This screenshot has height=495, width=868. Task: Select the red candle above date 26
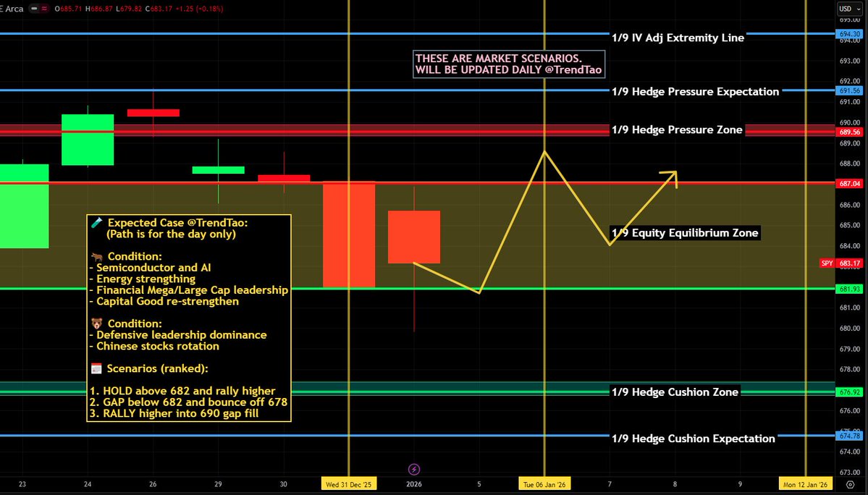(x=153, y=113)
